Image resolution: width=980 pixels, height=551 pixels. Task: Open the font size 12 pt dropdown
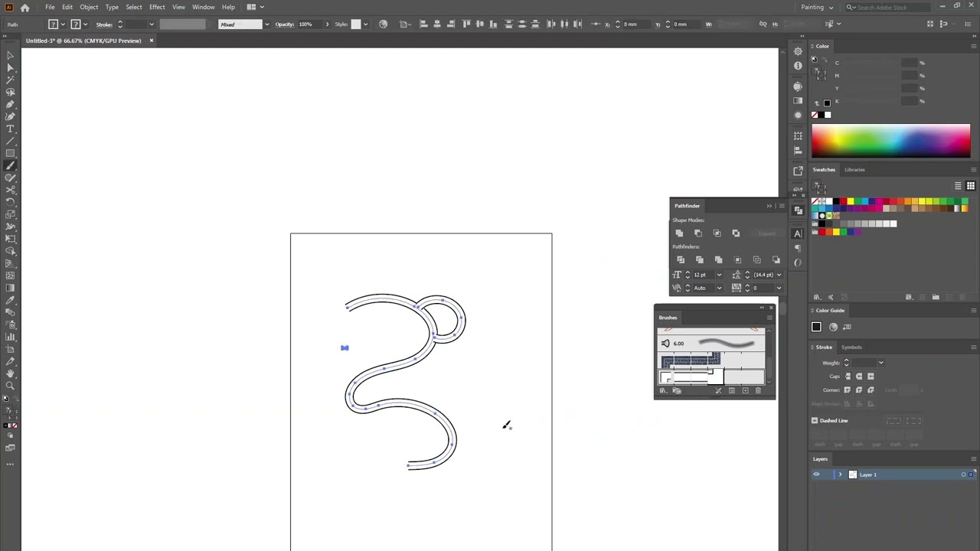click(x=719, y=275)
